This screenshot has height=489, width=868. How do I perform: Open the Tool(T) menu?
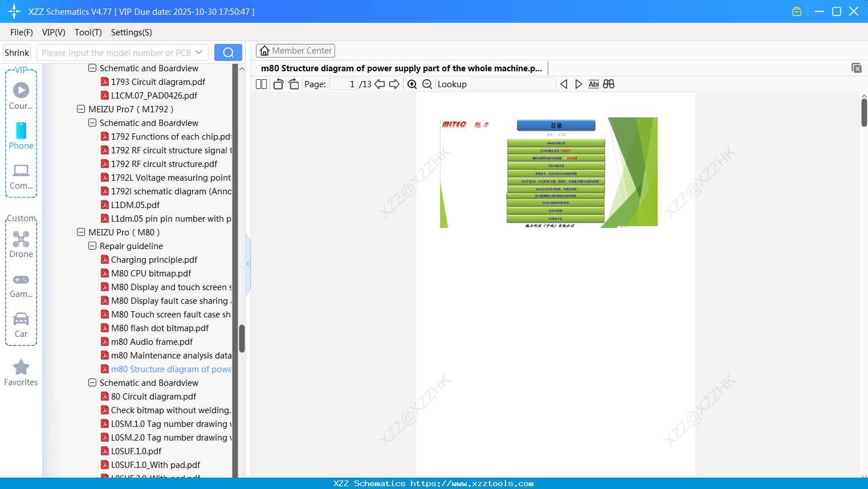pos(88,32)
